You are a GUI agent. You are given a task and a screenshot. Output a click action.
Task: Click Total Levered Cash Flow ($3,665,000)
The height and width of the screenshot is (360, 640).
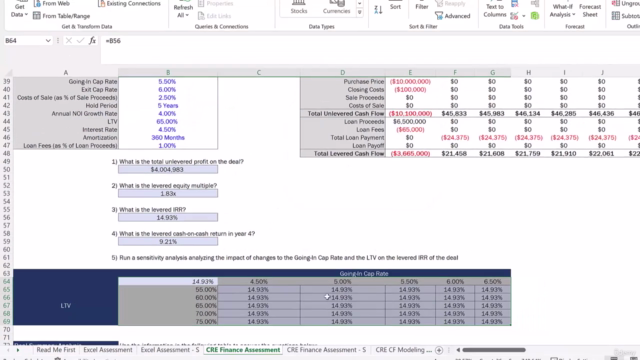[410, 153]
